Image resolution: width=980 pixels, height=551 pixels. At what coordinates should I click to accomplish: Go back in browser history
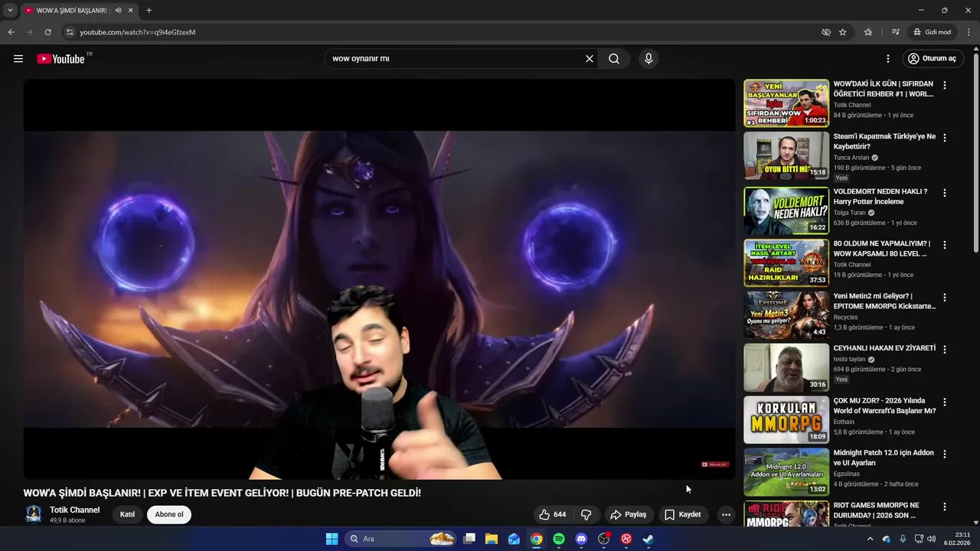[x=11, y=32]
